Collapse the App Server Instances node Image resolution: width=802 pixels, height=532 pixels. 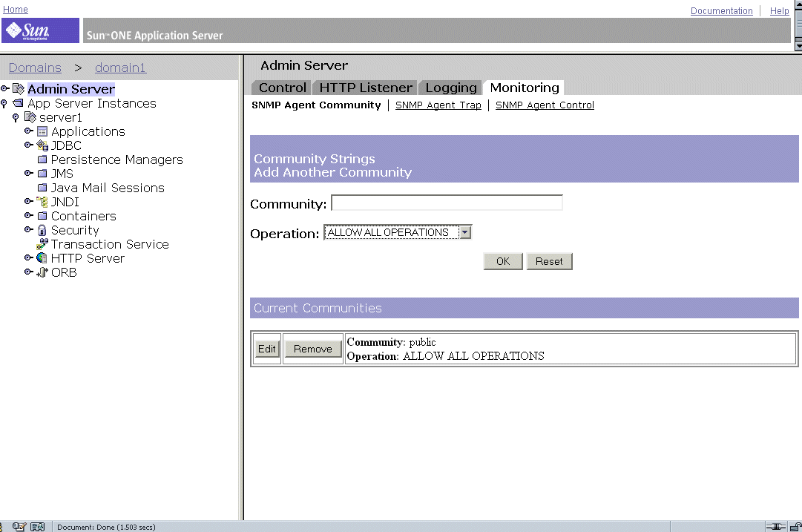[x=5, y=103]
